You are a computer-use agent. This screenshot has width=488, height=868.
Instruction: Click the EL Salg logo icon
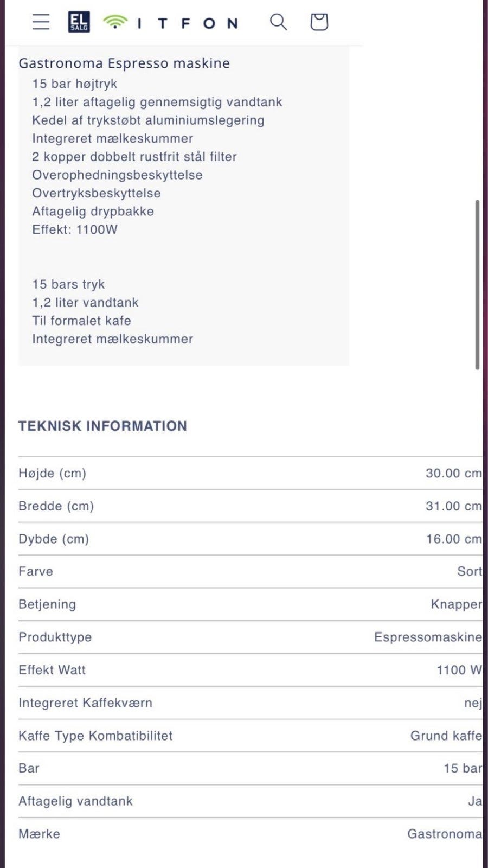tap(79, 22)
